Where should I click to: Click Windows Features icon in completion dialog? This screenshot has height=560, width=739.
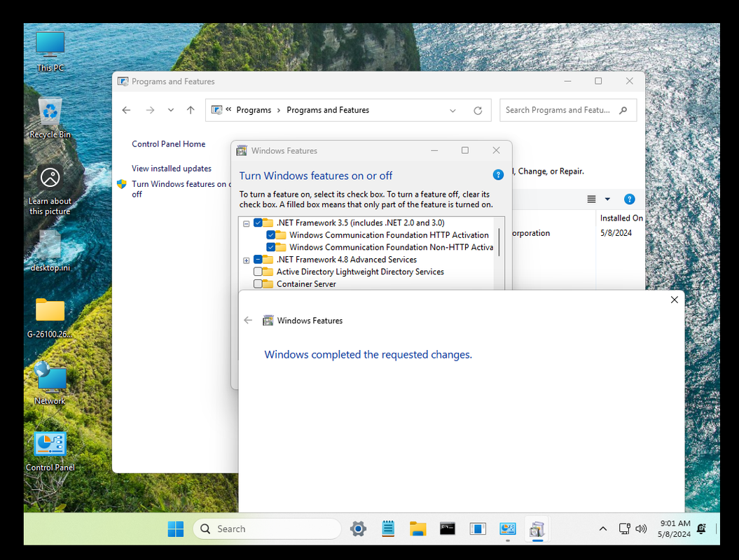[x=268, y=321]
